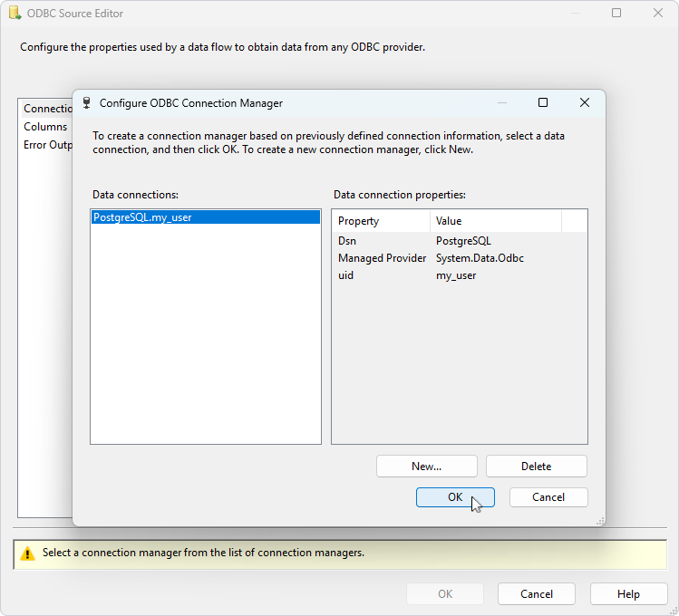This screenshot has height=616, width=679.
Task: Cancel the Configure ODBC Connection Manager dialog
Action: coord(548,497)
